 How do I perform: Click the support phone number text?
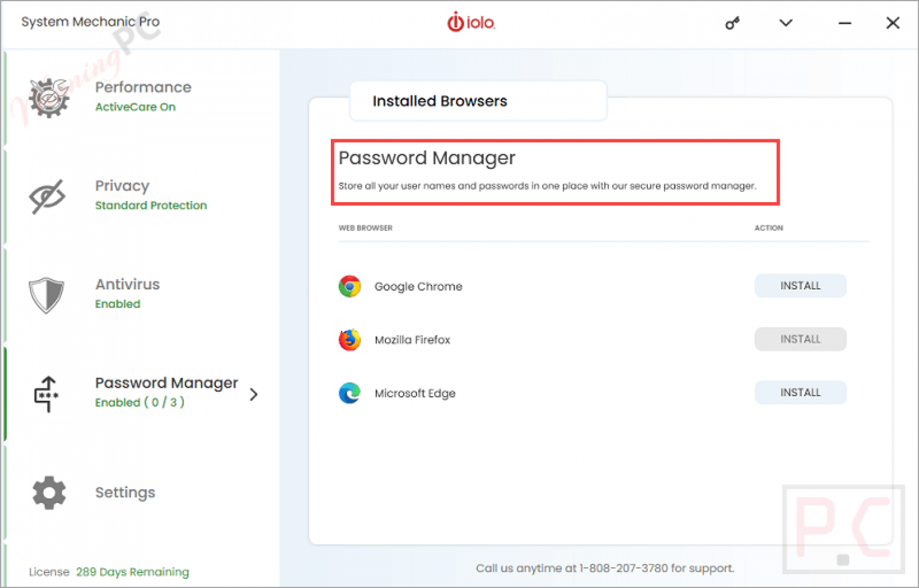click(x=623, y=568)
